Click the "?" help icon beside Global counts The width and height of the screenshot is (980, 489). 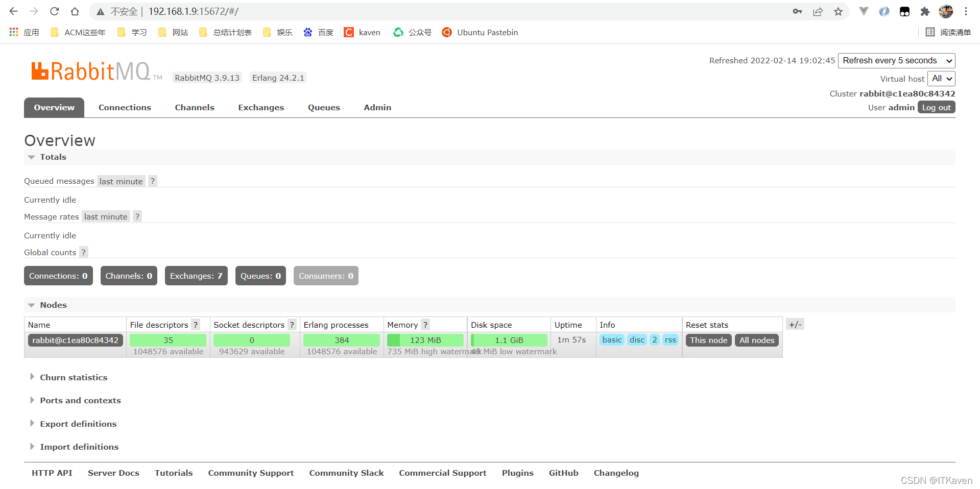click(83, 252)
